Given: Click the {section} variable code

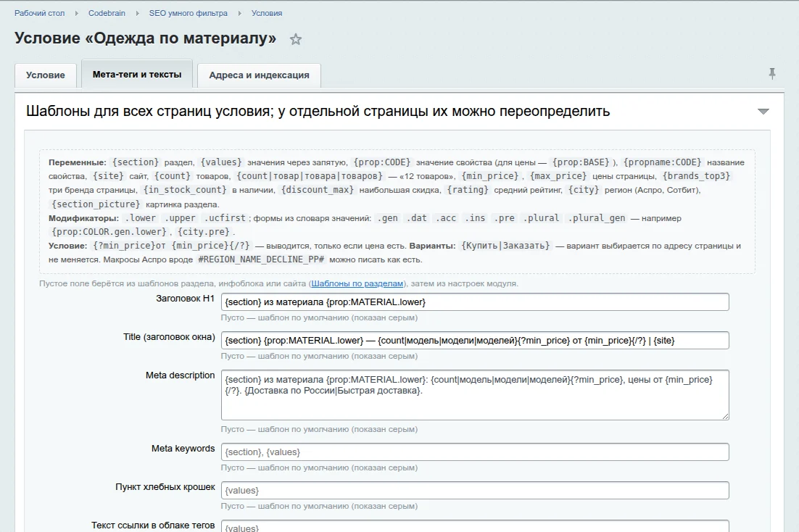Looking at the screenshot, I should click(136, 162).
